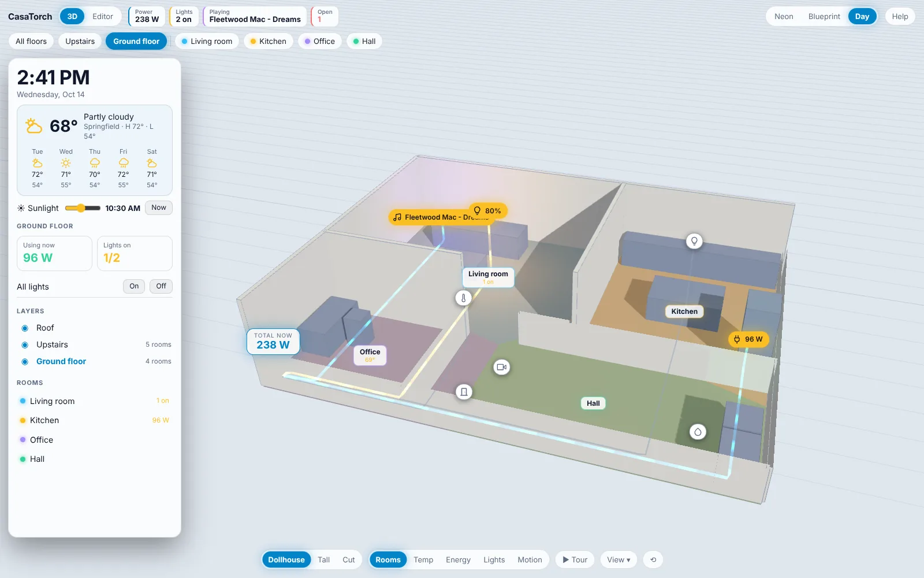Open the Open 1 status card
The image size is (924, 578).
pos(325,17)
